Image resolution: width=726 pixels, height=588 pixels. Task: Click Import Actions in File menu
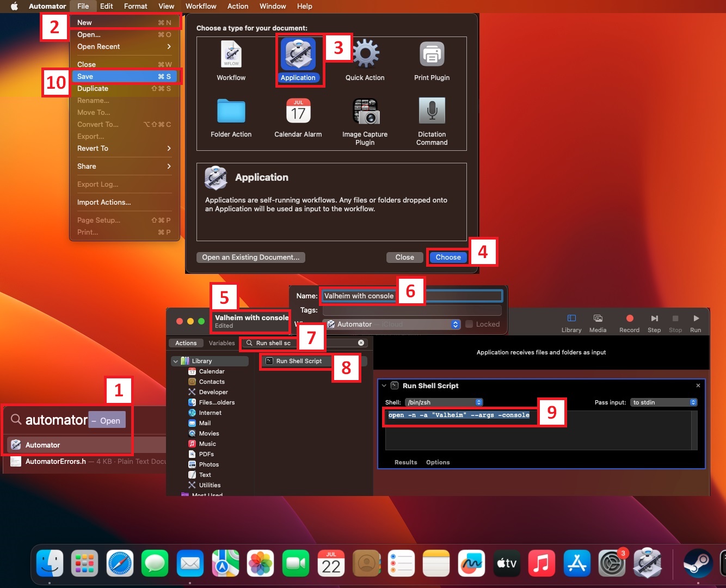[x=124, y=203]
